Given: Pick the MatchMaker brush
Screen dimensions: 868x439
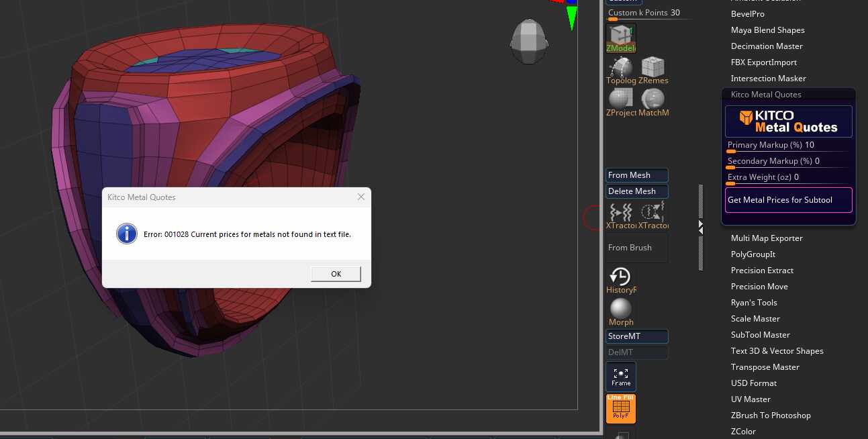Looking at the screenshot, I should (653, 99).
